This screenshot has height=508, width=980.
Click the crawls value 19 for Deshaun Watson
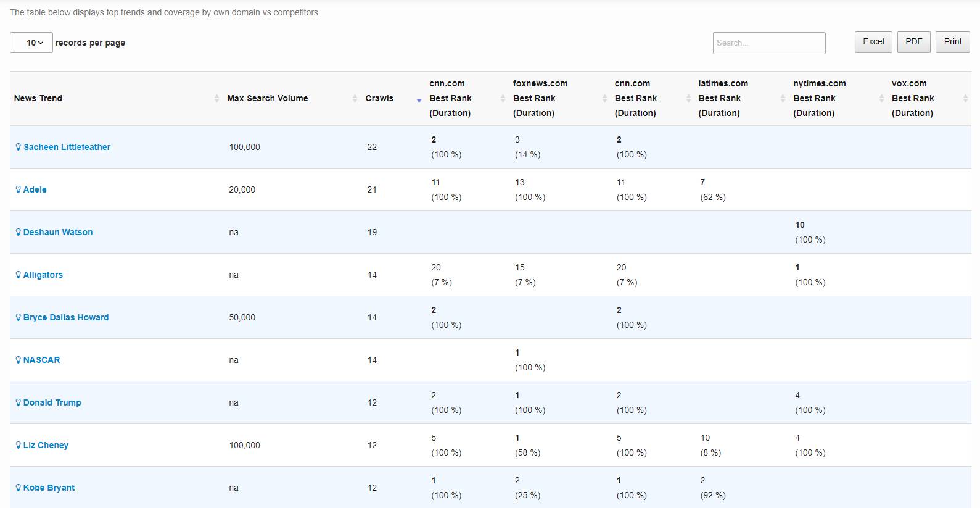click(x=372, y=232)
